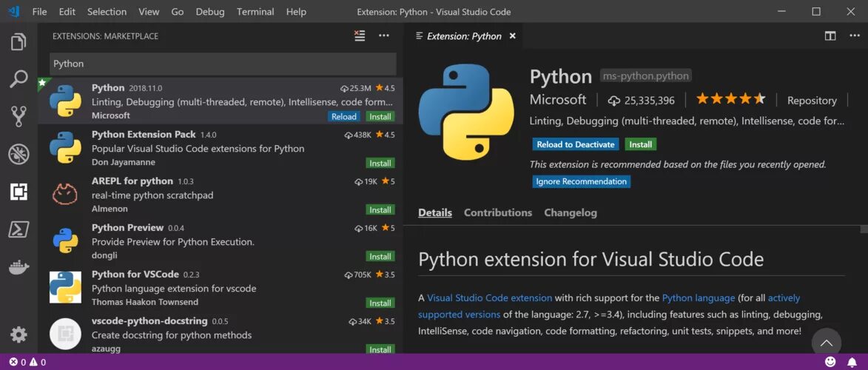Install the Python Extension Pack

(x=380, y=164)
